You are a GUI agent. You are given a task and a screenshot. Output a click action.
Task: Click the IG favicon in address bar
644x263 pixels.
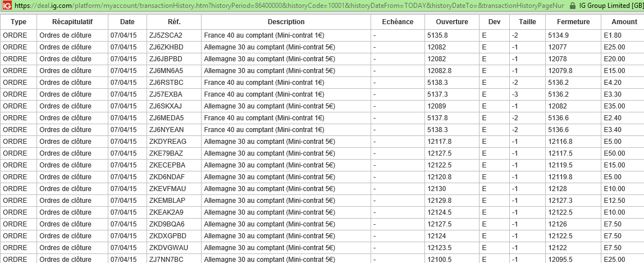[7, 6]
